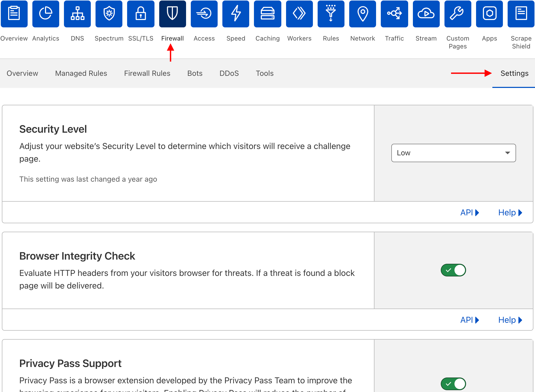Open the Caching icon
The height and width of the screenshot is (392, 535).
point(267,14)
